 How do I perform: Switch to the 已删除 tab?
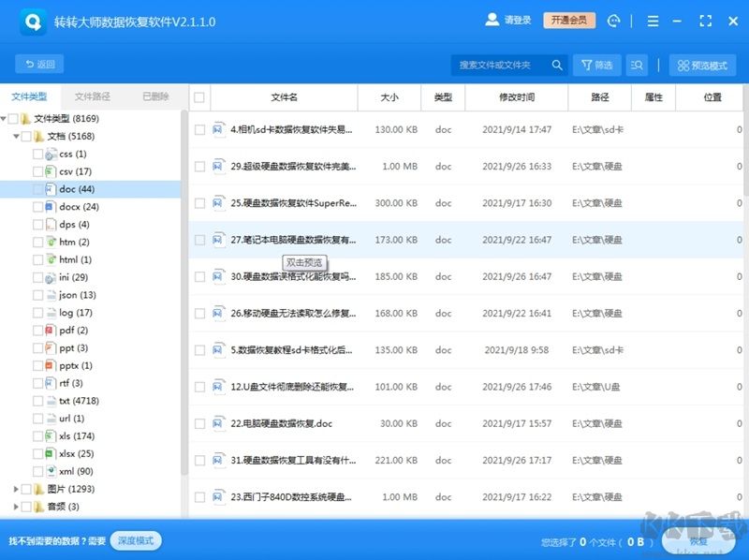coord(155,96)
